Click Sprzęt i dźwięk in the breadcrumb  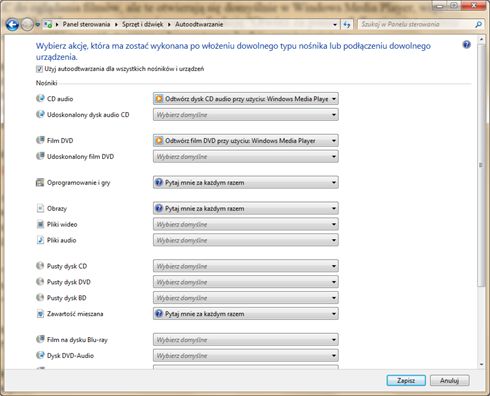[x=143, y=24]
